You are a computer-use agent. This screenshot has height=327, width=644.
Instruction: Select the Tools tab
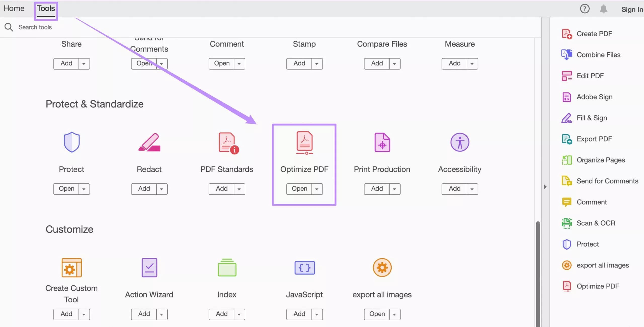pyautogui.click(x=46, y=8)
